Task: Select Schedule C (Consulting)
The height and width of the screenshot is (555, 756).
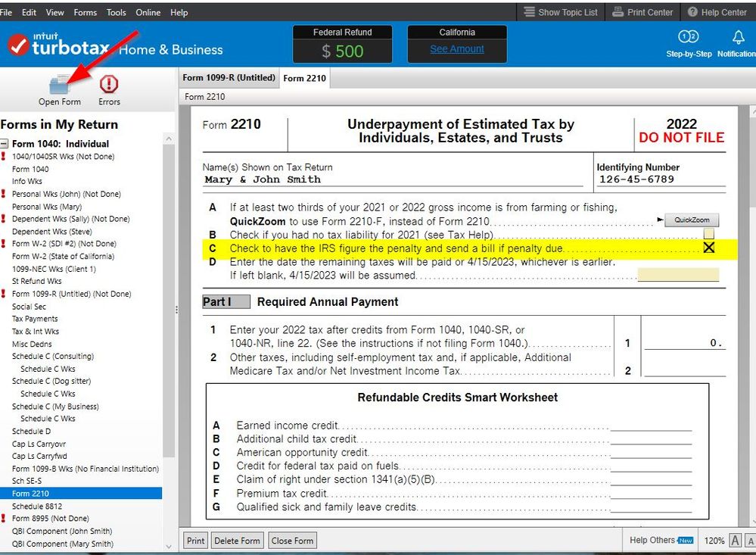Action: point(53,356)
